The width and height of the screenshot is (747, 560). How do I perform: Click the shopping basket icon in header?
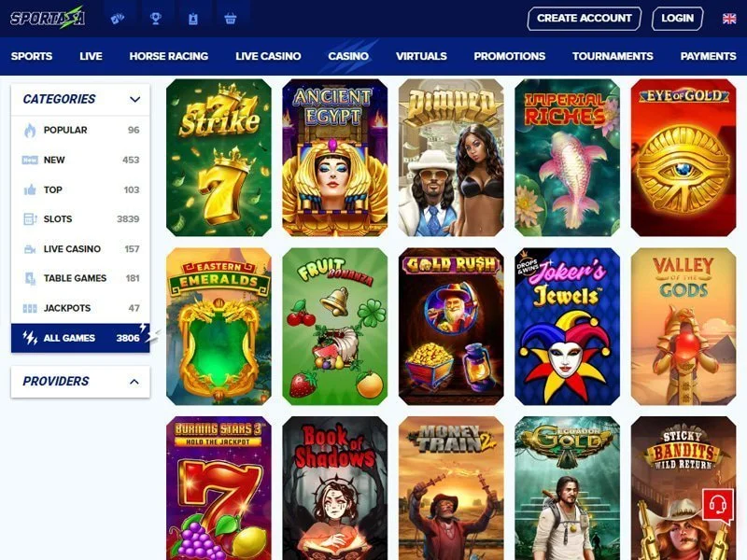(x=230, y=19)
